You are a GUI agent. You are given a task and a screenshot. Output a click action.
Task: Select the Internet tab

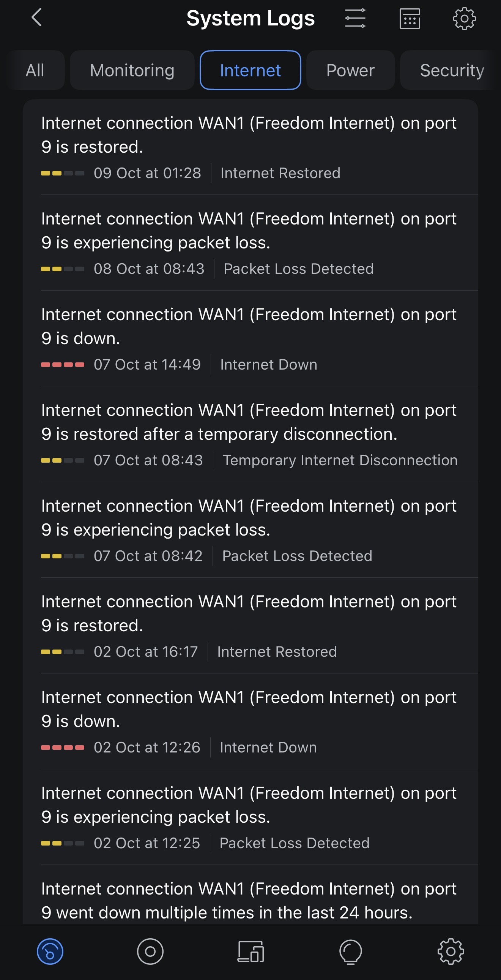coord(250,70)
